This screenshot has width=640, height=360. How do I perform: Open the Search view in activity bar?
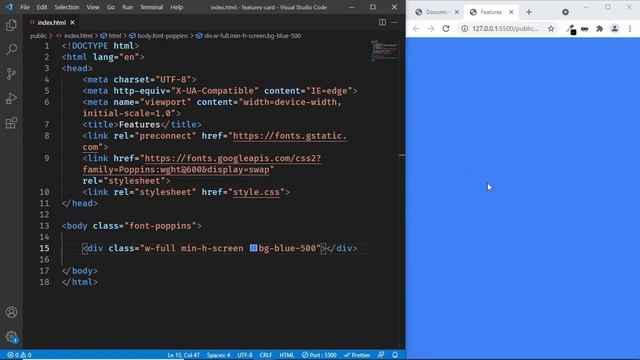pos(11,49)
